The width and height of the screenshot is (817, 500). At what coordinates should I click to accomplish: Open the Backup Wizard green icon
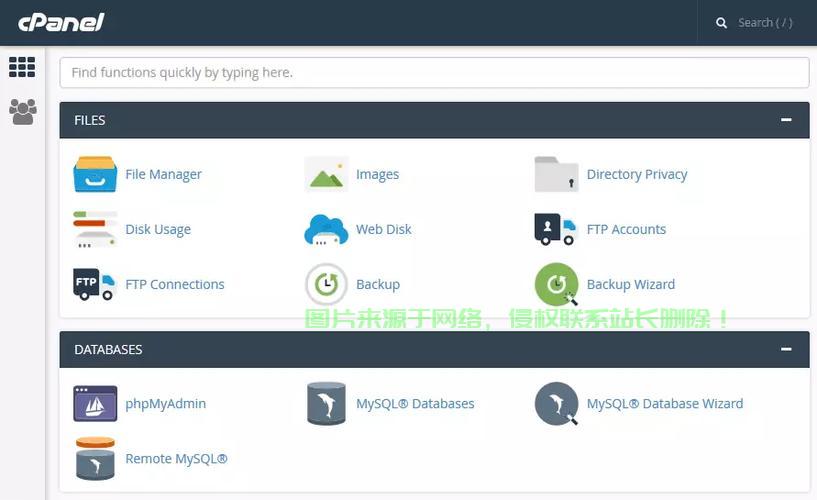[556, 284]
